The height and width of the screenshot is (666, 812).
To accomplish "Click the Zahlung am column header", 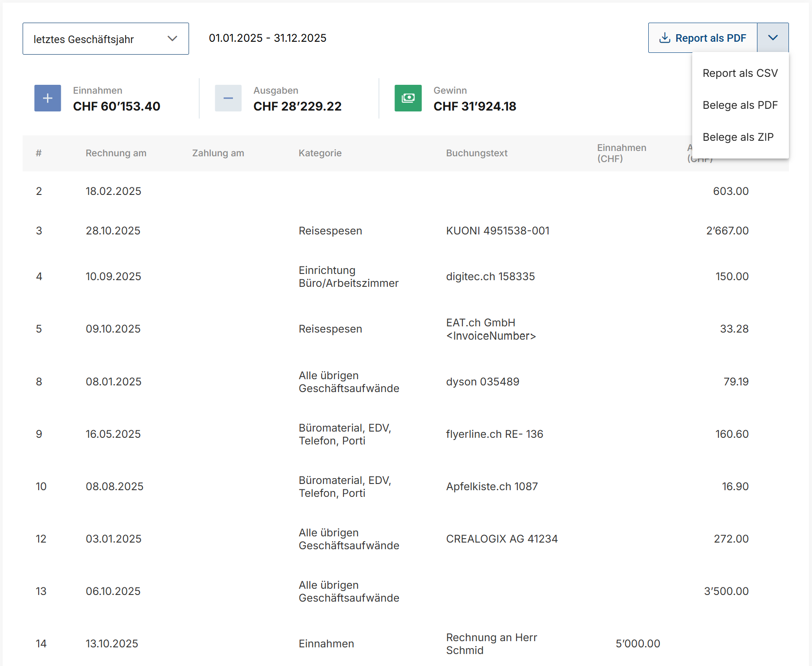I will pos(218,153).
